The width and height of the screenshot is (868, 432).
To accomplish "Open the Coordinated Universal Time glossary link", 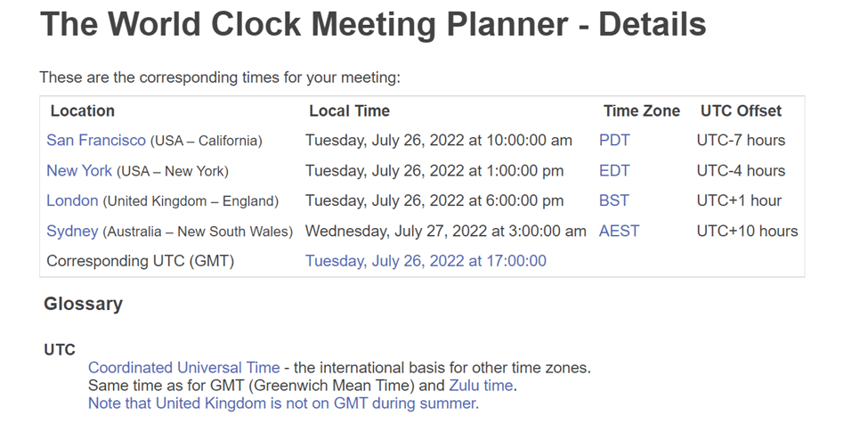I will [183, 368].
